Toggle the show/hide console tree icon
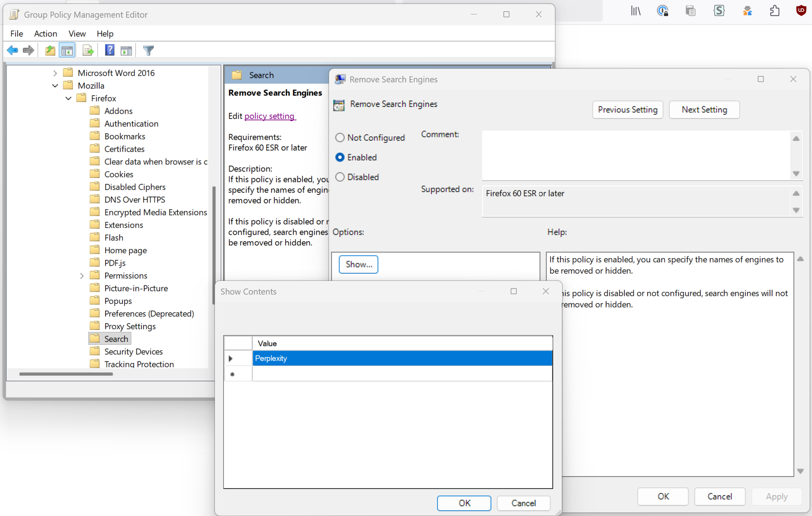 coord(67,50)
